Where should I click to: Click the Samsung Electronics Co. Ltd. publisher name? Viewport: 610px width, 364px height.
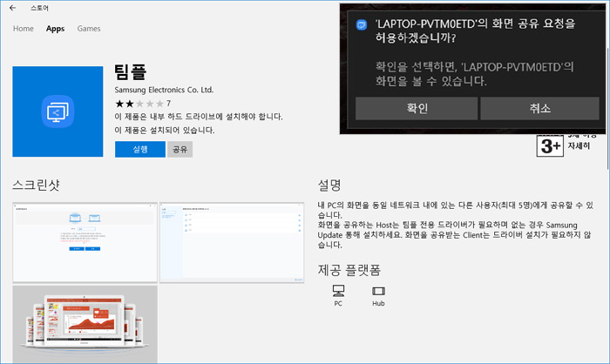tap(164, 90)
